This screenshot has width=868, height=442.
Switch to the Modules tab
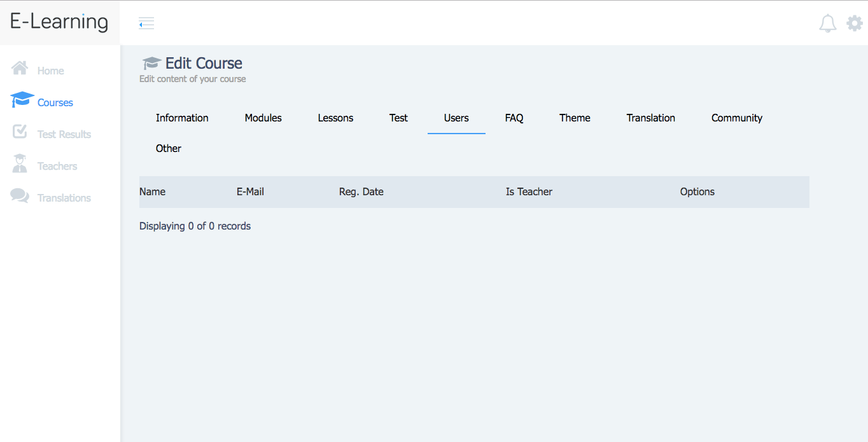[x=263, y=118]
